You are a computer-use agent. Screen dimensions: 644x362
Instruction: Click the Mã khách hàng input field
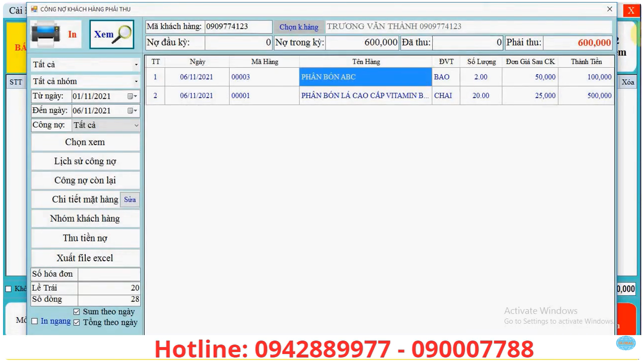click(238, 26)
